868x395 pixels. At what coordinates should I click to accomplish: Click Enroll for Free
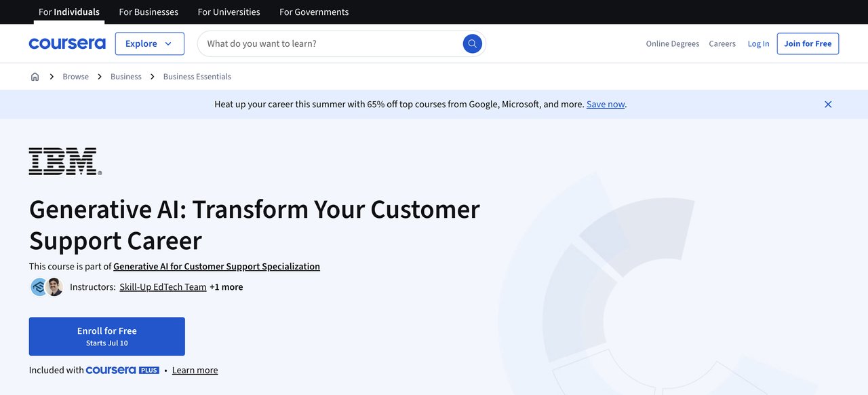coord(106,335)
